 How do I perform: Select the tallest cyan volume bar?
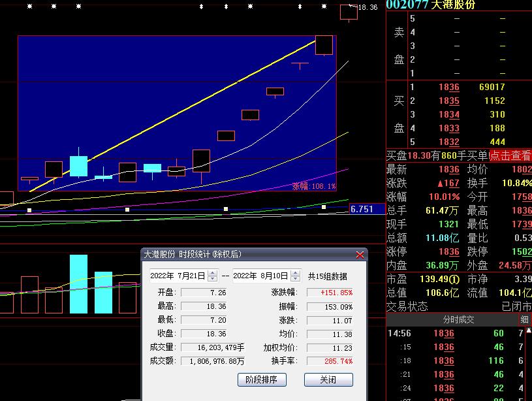point(78,284)
